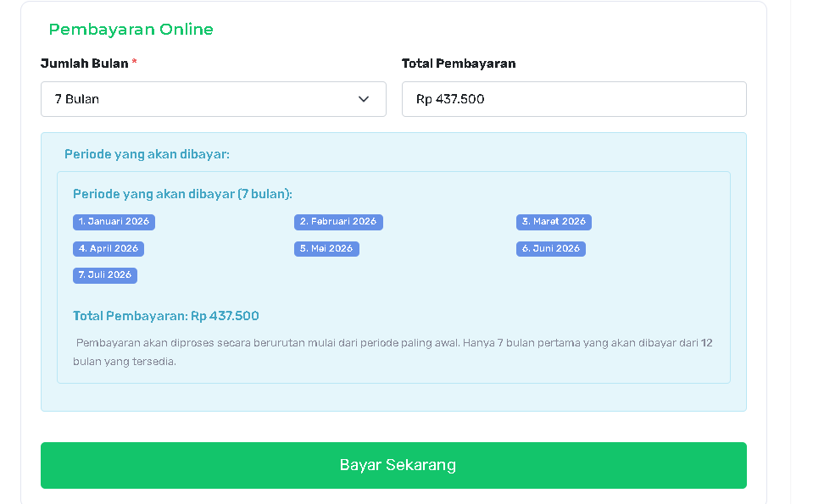Screen dimensions: 813x504
Task: Click the Total Pembayaran label above input
Action: point(458,64)
